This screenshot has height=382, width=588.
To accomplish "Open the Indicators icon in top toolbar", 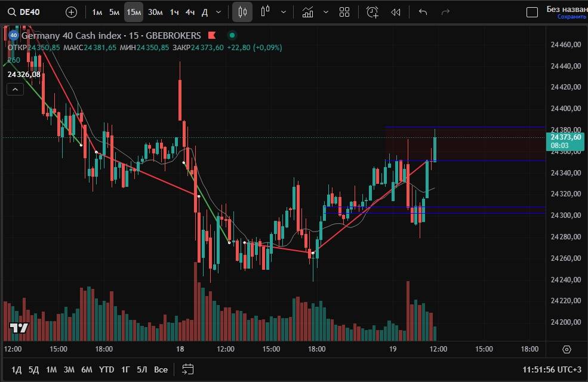I will tap(308, 12).
